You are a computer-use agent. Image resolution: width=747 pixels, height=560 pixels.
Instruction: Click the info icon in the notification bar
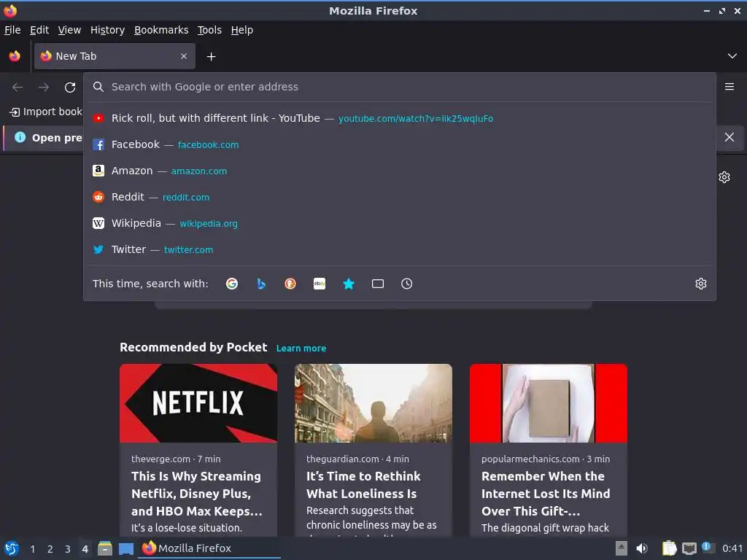(20, 137)
